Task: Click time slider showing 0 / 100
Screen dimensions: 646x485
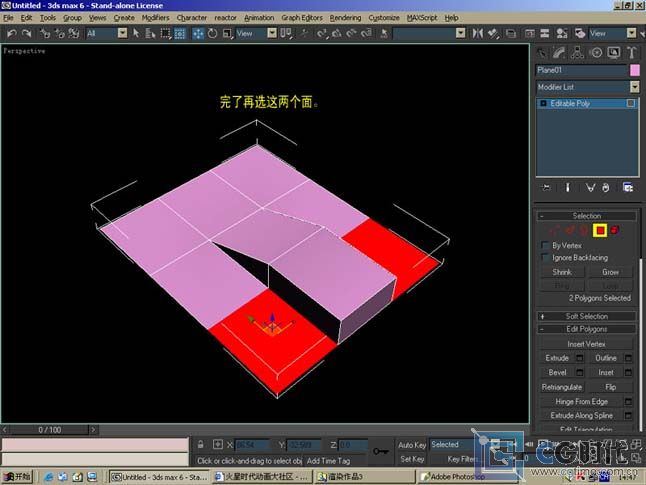Action: click(49, 430)
